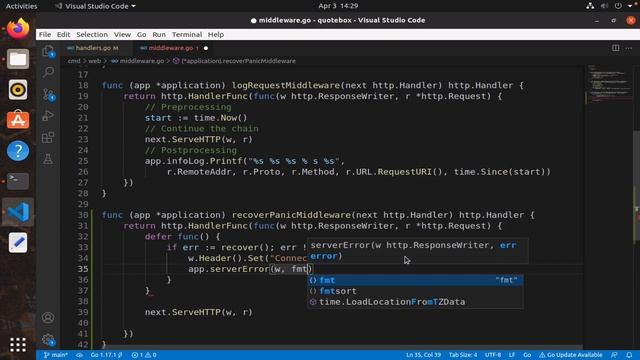Launch Firefox from the Ubuntu dock
This screenshot has height=360, width=640.
18,29
